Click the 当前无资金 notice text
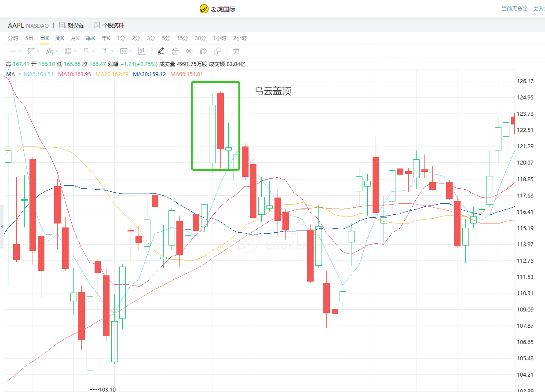The image size is (545, 392). 516,9
